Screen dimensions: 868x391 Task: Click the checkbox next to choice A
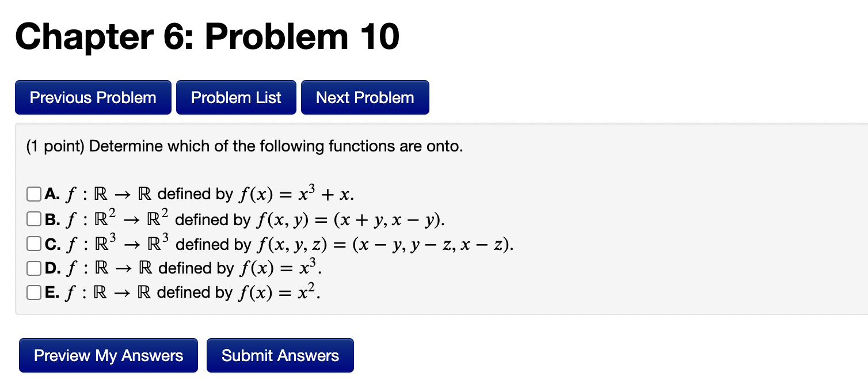click(33, 194)
